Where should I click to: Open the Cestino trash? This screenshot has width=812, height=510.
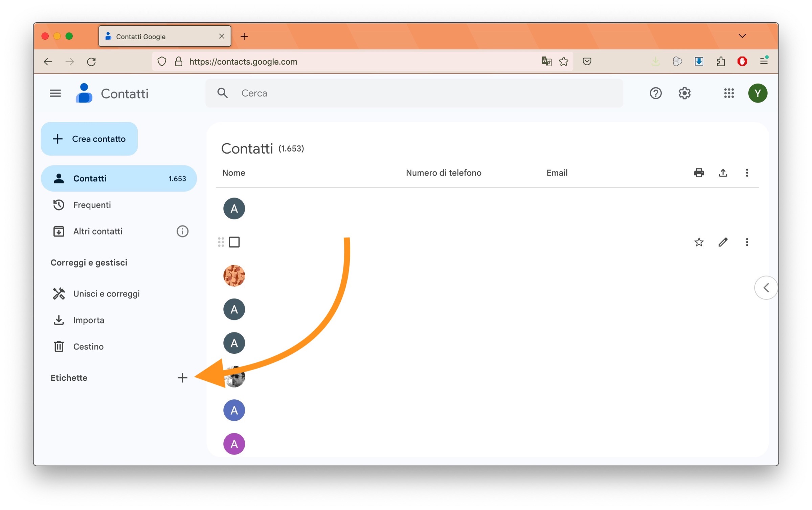(88, 347)
